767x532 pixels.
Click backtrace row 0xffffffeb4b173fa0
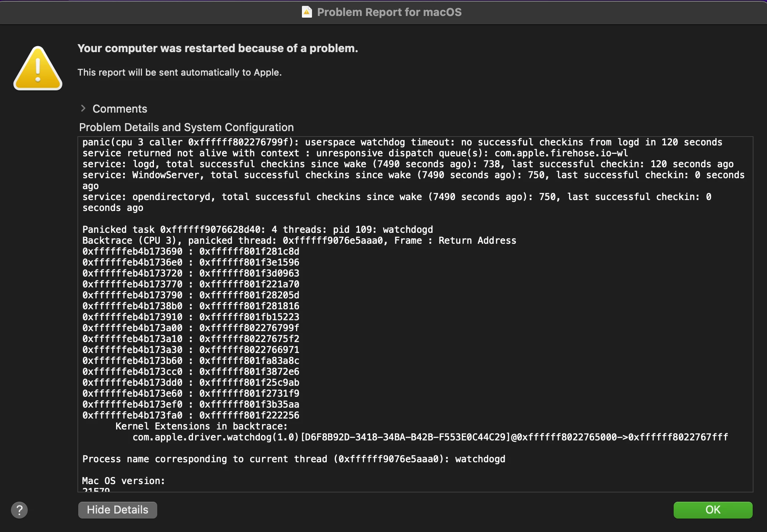(x=190, y=416)
